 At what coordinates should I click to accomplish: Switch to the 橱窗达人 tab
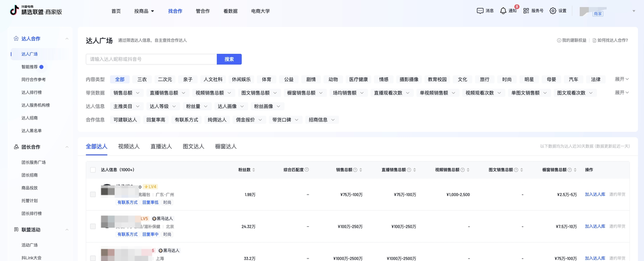[x=225, y=146]
